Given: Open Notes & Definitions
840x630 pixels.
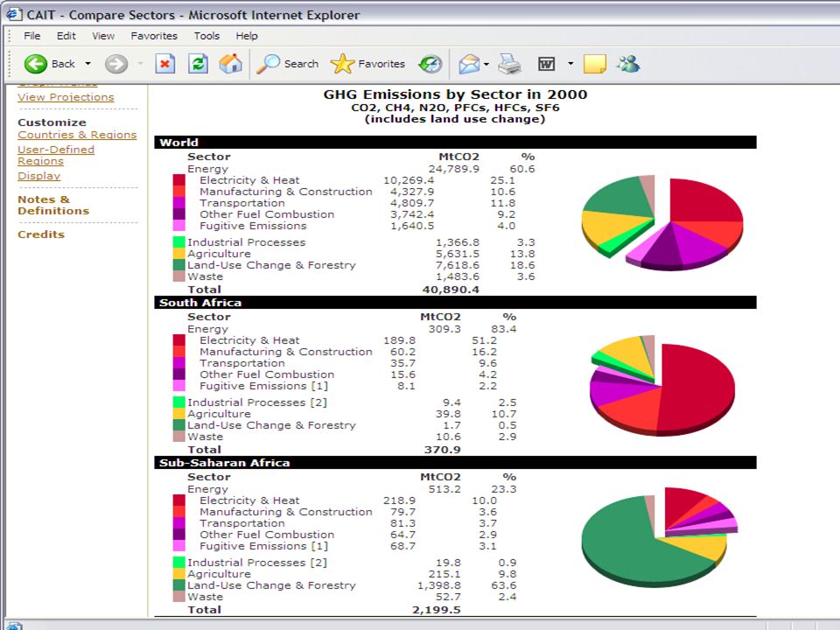Looking at the screenshot, I should point(53,205).
